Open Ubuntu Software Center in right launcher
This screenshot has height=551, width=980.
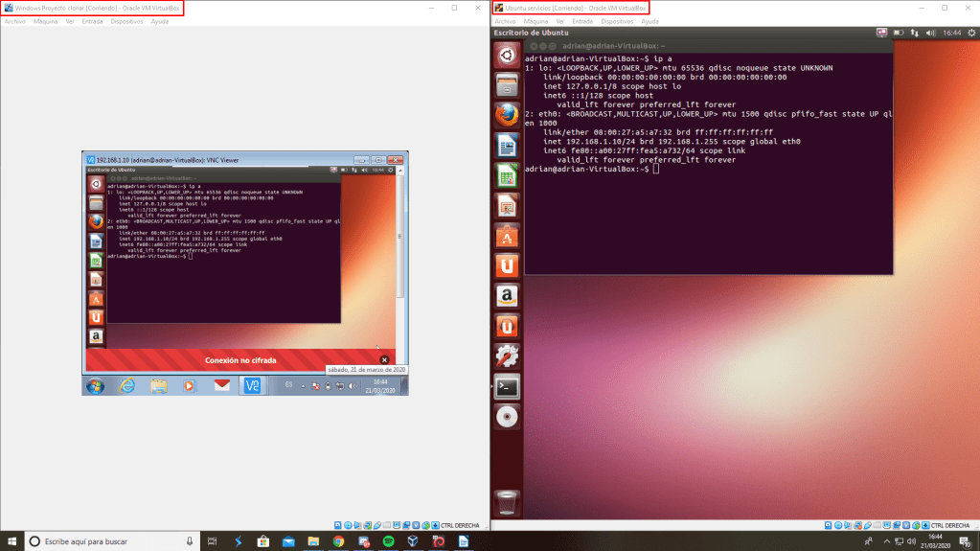point(507,236)
